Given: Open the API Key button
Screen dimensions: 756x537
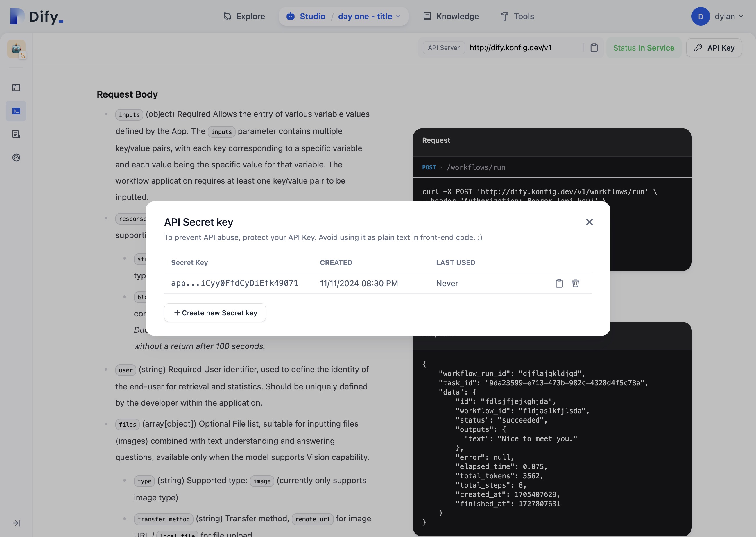Looking at the screenshot, I should 714,48.
